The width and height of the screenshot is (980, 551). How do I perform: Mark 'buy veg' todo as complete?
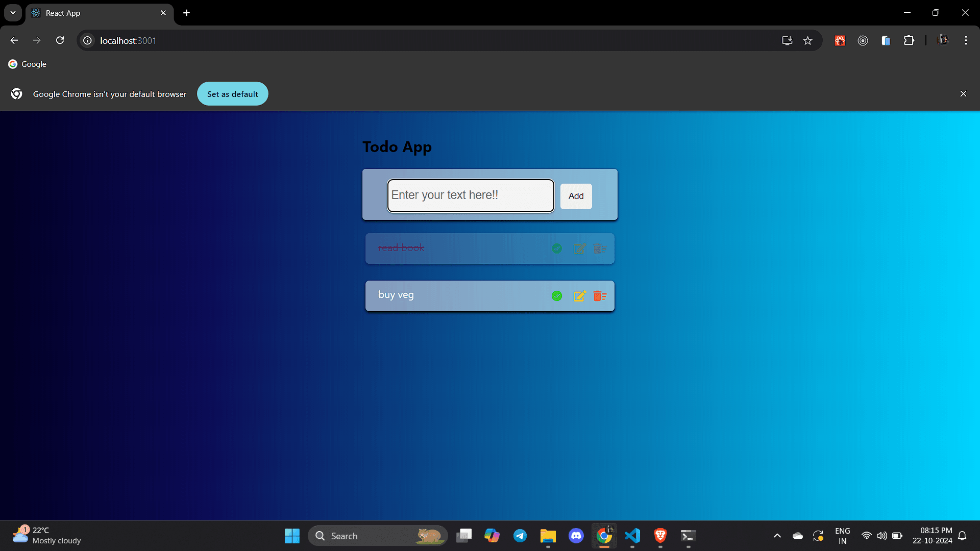[557, 296]
